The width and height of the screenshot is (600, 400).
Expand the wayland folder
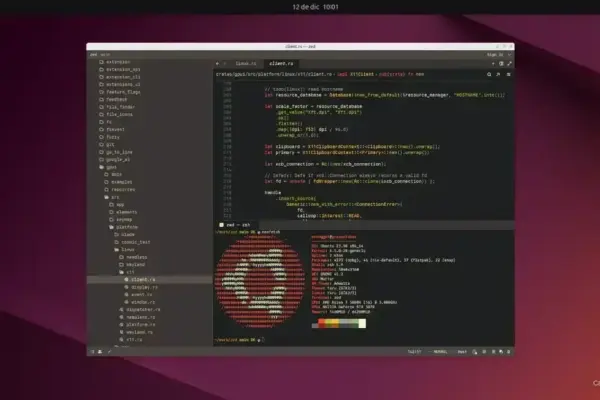pyautogui.click(x=132, y=264)
